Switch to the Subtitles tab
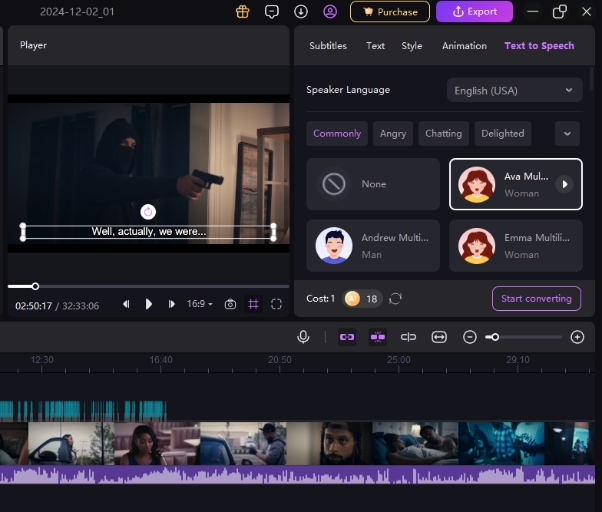 pyautogui.click(x=328, y=46)
